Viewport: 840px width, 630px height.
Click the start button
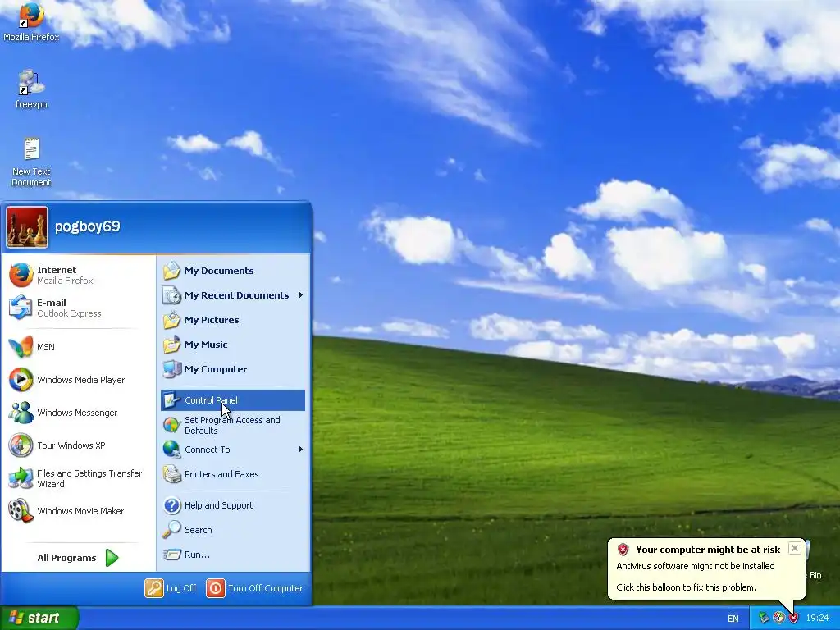pyautogui.click(x=39, y=618)
